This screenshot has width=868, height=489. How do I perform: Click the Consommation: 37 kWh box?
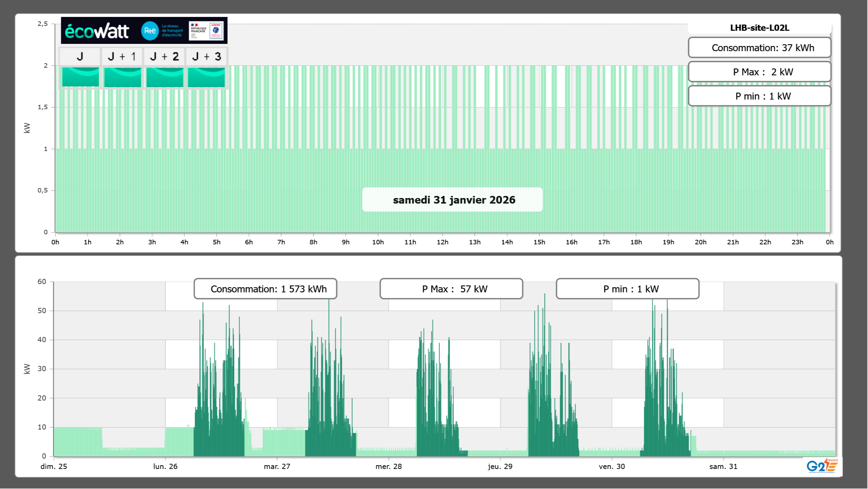759,48
